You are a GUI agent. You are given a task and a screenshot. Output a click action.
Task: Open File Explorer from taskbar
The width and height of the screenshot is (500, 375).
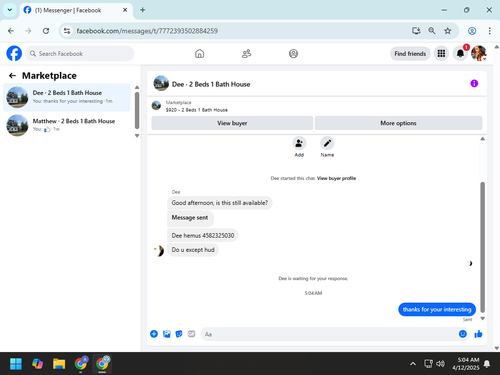(x=59, y=364)
